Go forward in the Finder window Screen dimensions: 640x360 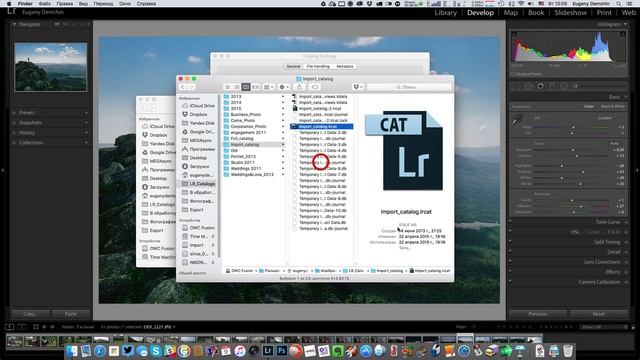[191, 87]
